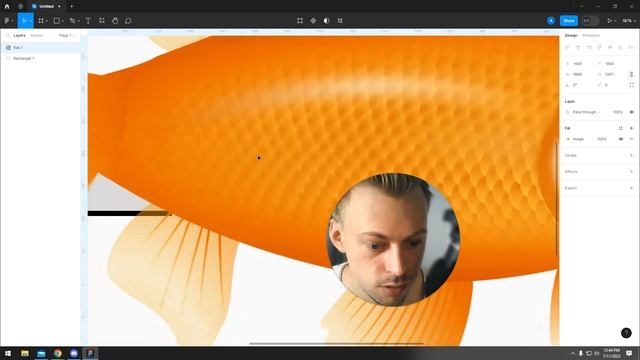Click the Align vertical centers icon
The height and width of the screenshot is (360, 640).
pyautogui.click(x=610, y=47)
